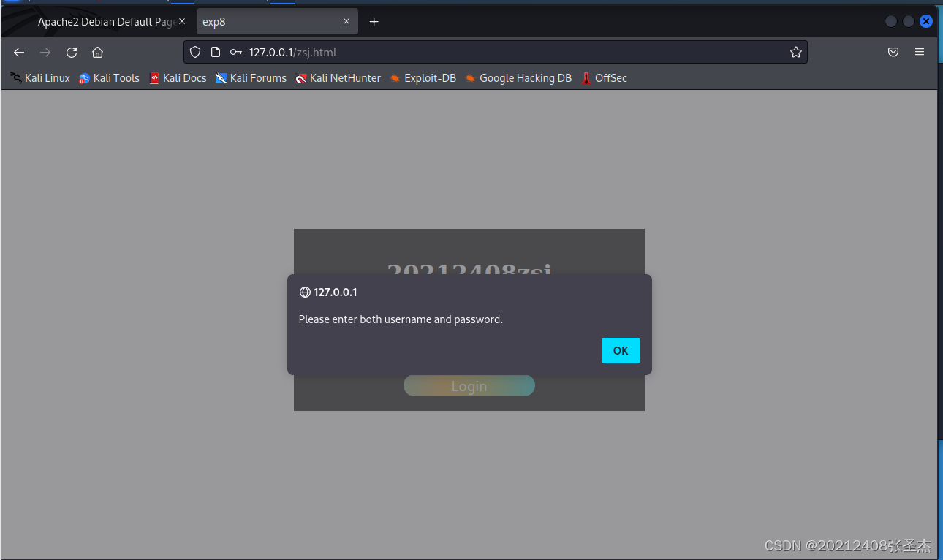
Task: Select the exp8 tab
Action: tap(277, 22)
